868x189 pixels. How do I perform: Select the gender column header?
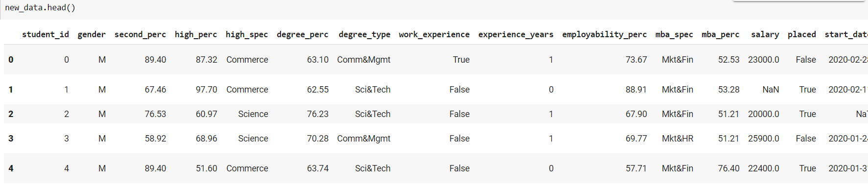pyautogui.click(x=92, y=34)
